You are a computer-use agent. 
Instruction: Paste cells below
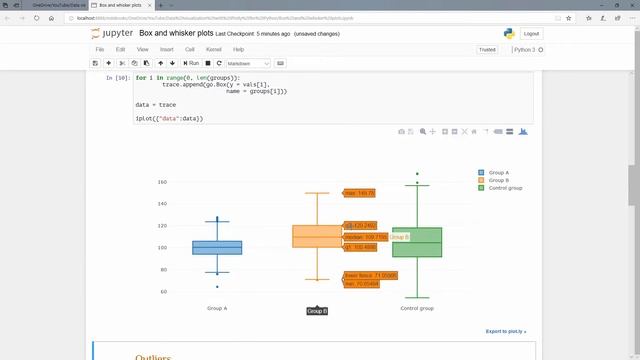tap(147, 63)
